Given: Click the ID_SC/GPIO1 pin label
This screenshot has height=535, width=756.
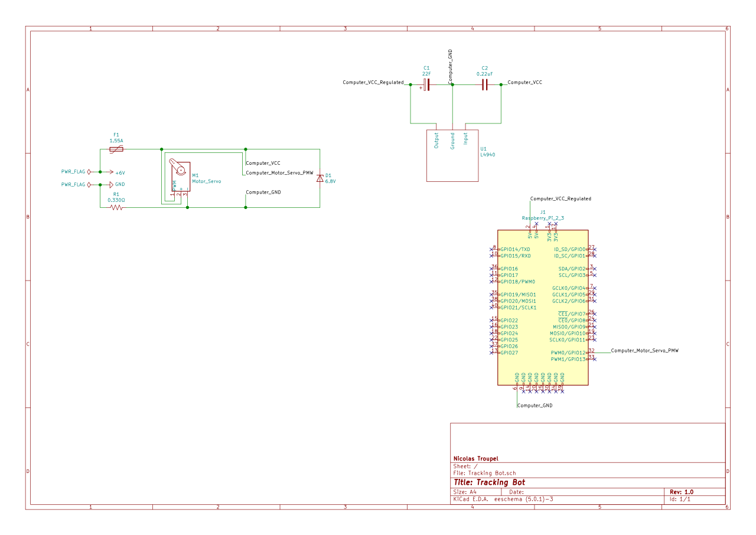Looking at the screenshot, I should point(569,256).
